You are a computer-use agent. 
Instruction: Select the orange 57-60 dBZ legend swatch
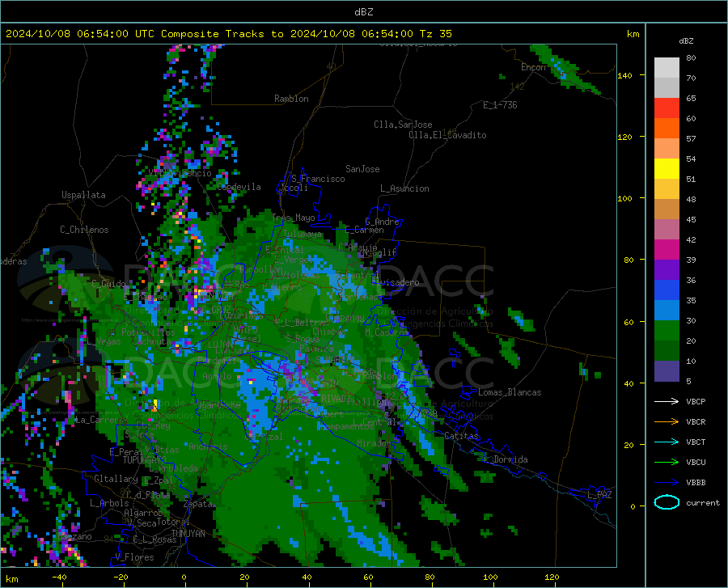667,129
